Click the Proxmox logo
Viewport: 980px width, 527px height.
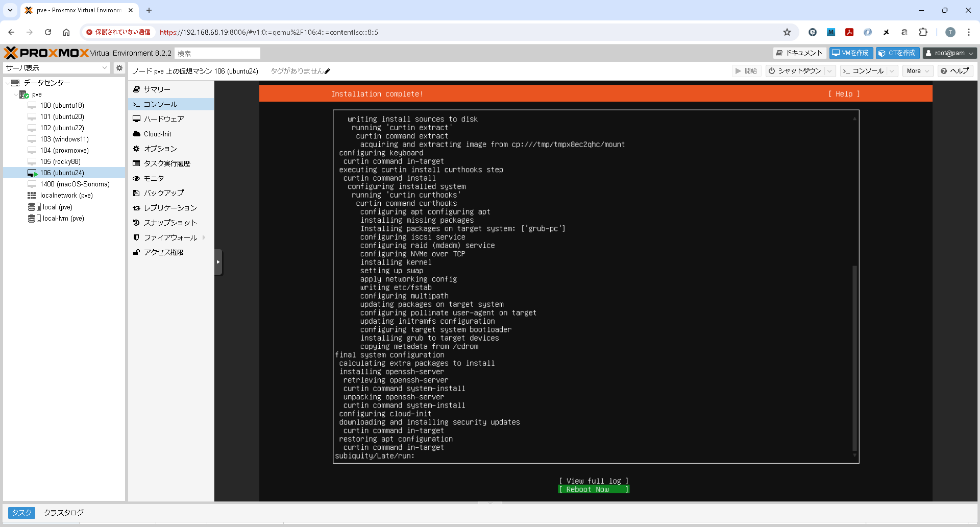[46, 53]
